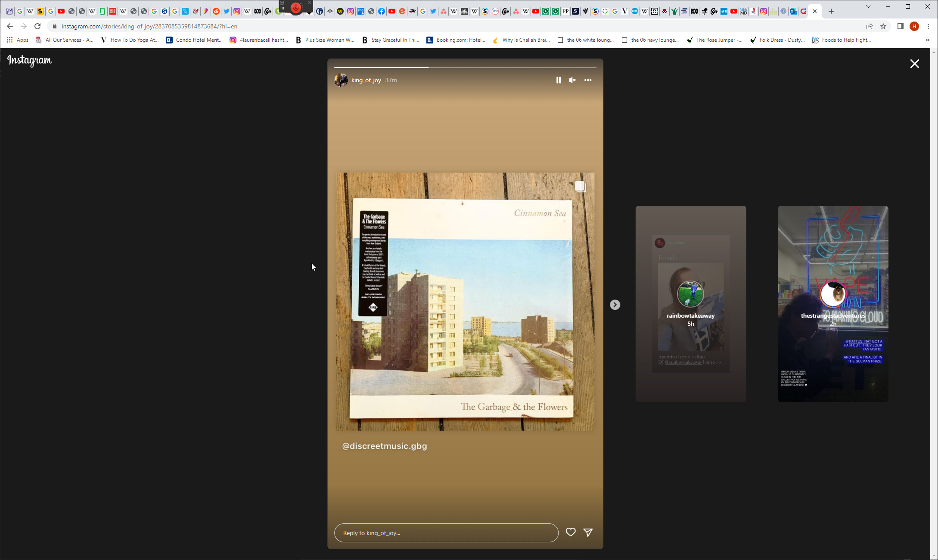
Task: Unmute the story audio
Action: [x=572, y=80]
